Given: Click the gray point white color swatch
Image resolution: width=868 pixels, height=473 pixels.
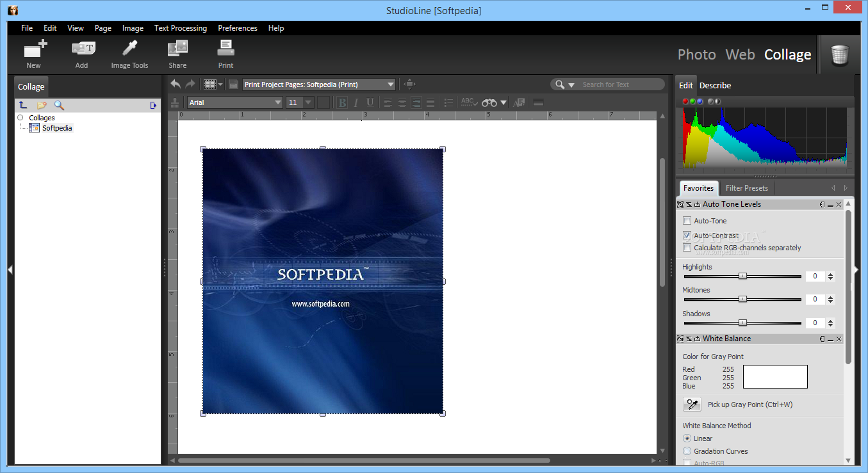Looking at the screenshot, I should click(775, 376).
